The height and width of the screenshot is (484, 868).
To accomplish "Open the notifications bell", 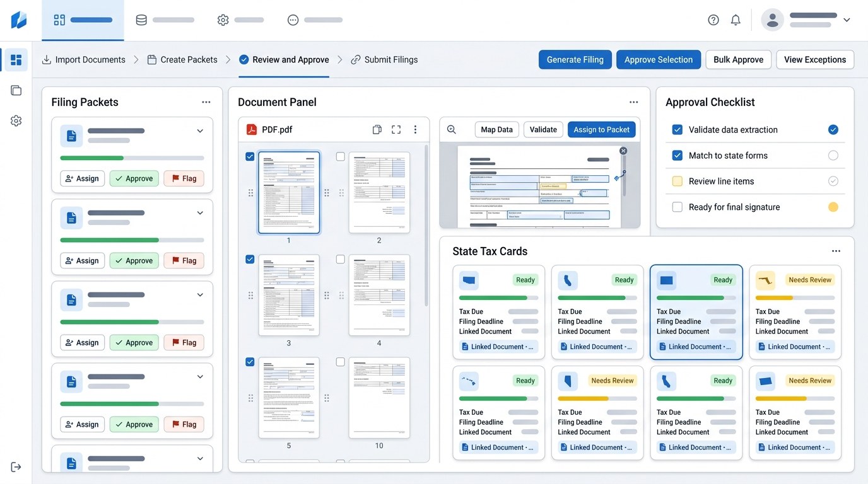I will 736,20.
